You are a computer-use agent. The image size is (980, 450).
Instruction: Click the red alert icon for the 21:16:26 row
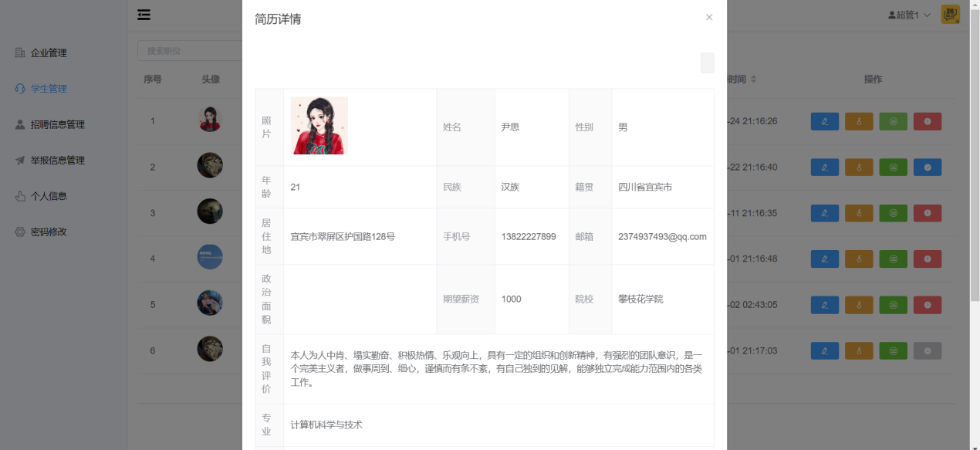point(928,121)
